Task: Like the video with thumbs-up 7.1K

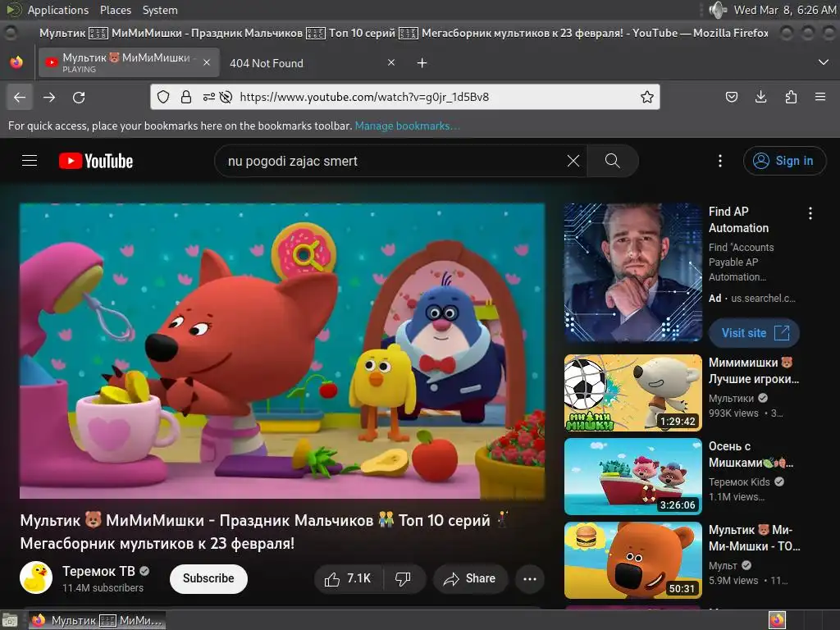Action: [x=348, y=578]
